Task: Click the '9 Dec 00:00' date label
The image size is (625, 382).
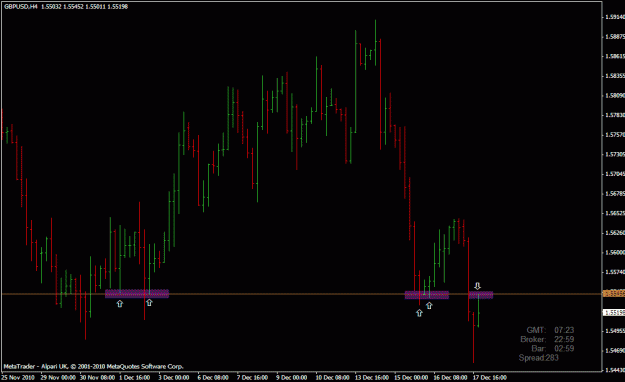Action: 292,377
